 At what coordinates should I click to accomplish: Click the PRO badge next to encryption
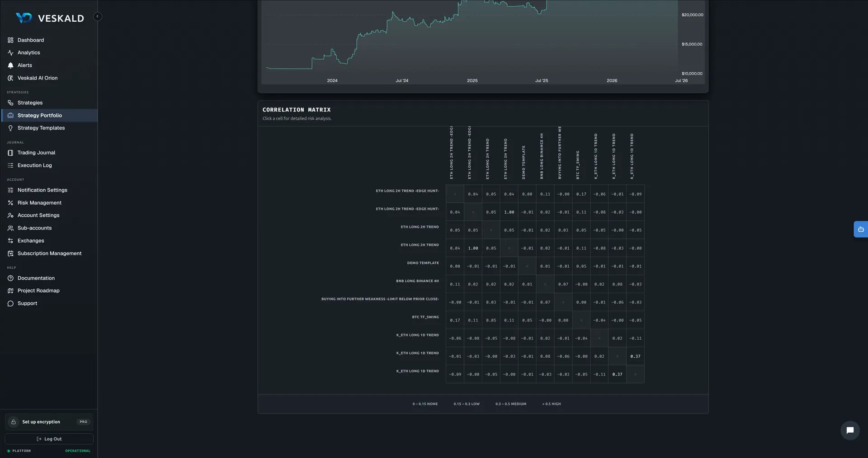84,422
